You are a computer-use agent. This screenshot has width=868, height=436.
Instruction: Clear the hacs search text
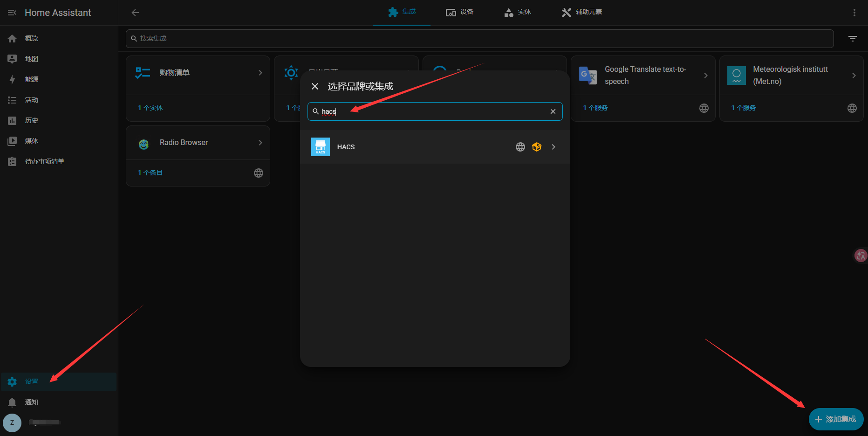tap(553, 111)
